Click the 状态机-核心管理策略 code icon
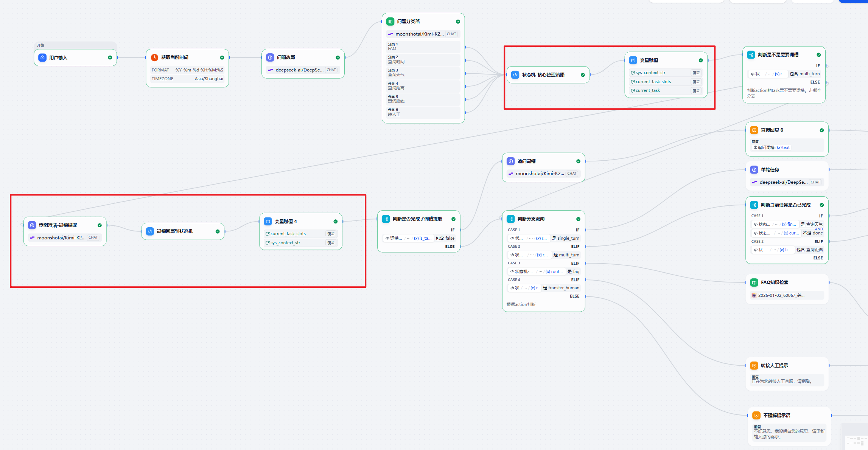Image resolution: width=868 pixels, height=450 pixels. 515,75
